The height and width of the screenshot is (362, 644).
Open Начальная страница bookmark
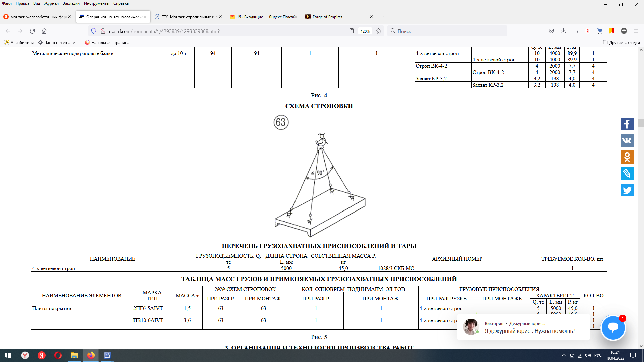coord(107,43)
